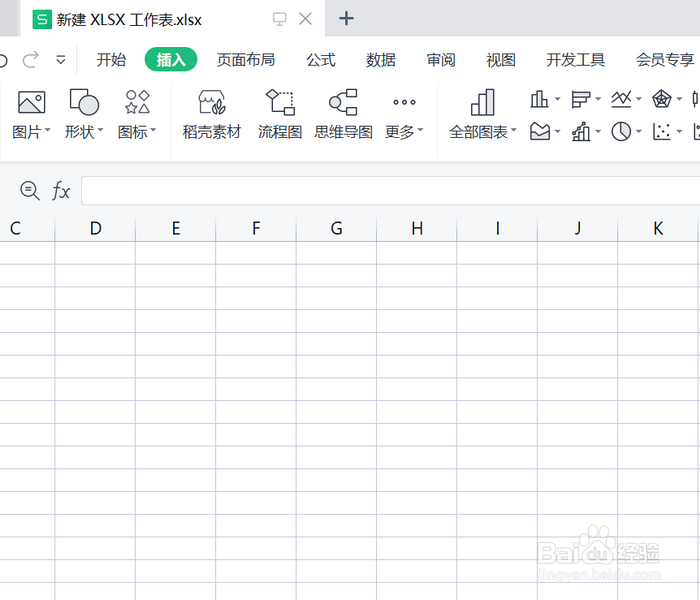Open the 图标 (icons) library

click(137, 115)
